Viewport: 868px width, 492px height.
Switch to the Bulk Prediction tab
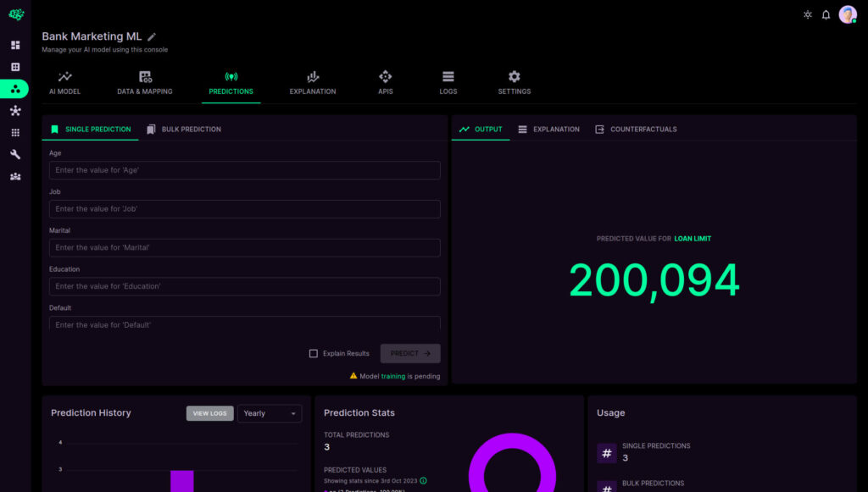pyautogui.click(x=184, y=130)
